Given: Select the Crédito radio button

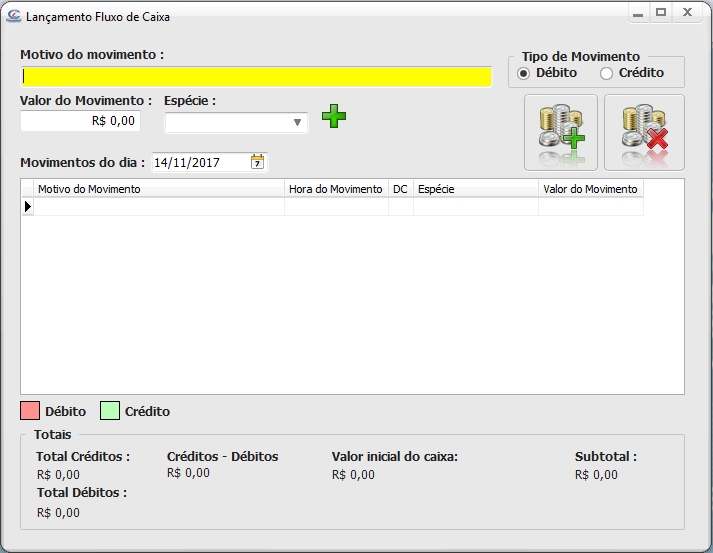Looking at the screenshot, I should [x=606, y=73].
